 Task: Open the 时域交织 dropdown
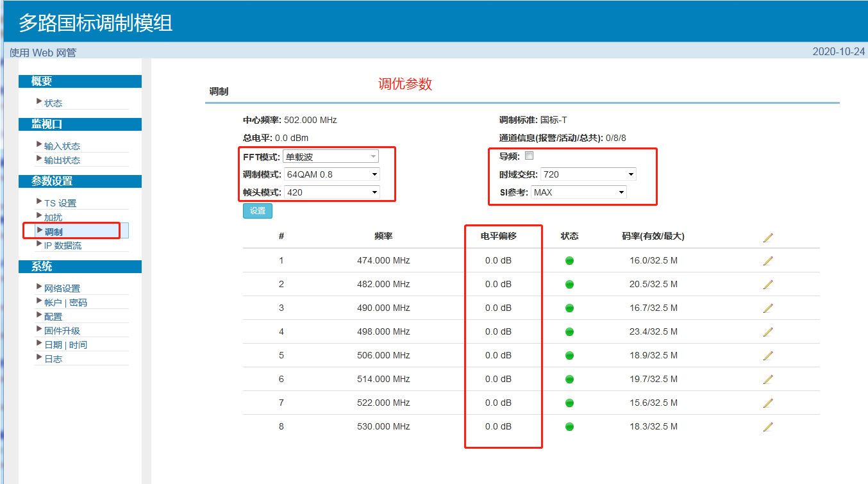pos(588,174)
